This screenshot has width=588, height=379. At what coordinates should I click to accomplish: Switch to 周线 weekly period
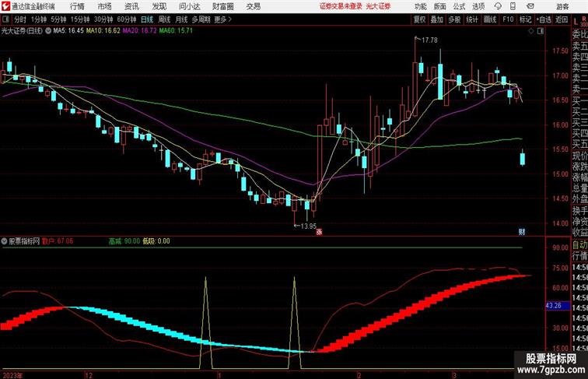(x=164, y=19)
